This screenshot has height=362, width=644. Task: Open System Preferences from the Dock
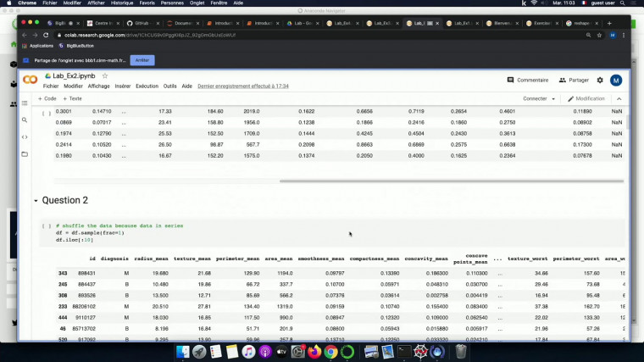click(297, 352)
